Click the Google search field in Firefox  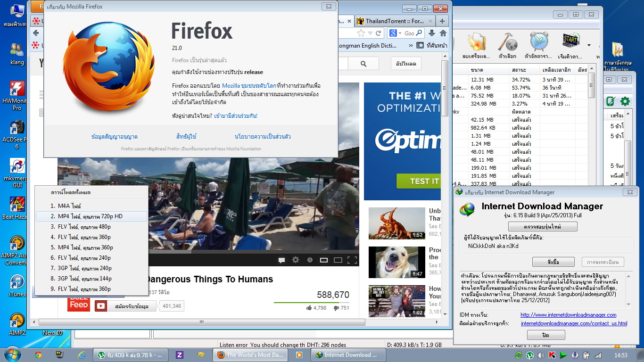pos(409,33)
